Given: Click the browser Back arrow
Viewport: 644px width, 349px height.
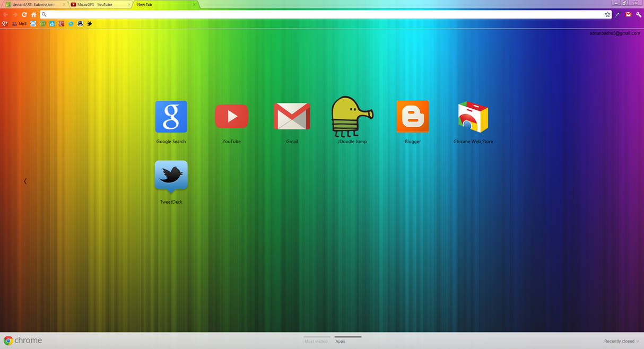Looking at the screenshot, I should pyautogui.click(x=5, y=15).
